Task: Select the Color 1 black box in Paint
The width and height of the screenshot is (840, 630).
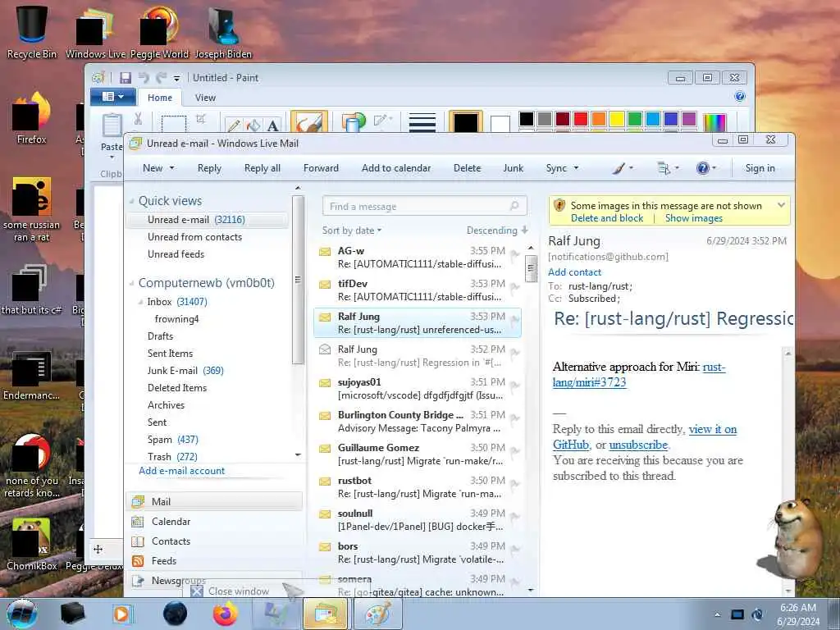Action: coord(466,123)
